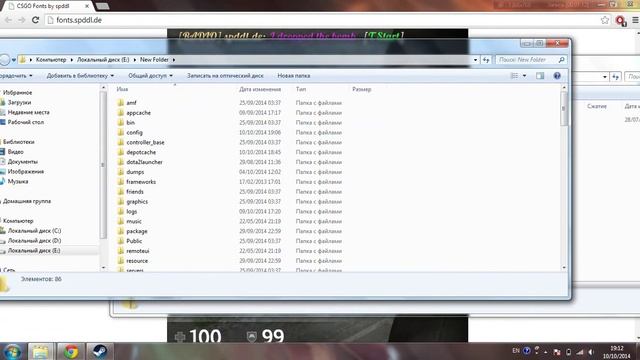Select the frameworks folder icon

(x=120, y=182)
